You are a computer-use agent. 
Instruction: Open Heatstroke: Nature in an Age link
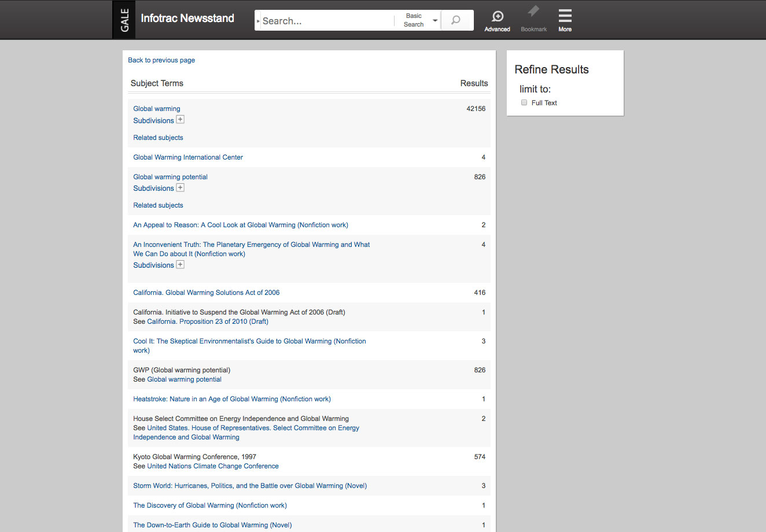(x=232, y=399)
